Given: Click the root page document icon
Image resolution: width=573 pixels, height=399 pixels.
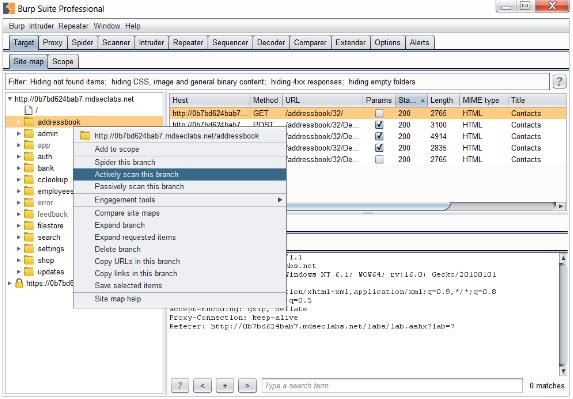Looking at the screenshot, I should point(28,110).
